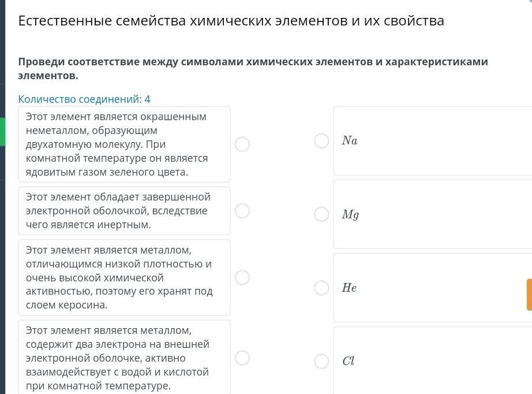Screen dimensions: 532x394
Task: Click the circle for the inert element description
Action: [x=242, y=211]
